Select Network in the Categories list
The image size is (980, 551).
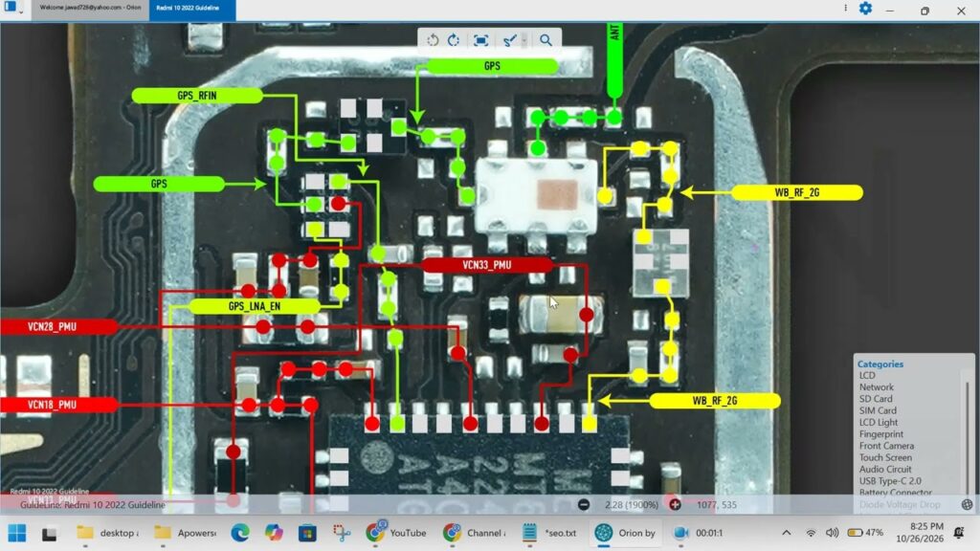pos(877,387)
